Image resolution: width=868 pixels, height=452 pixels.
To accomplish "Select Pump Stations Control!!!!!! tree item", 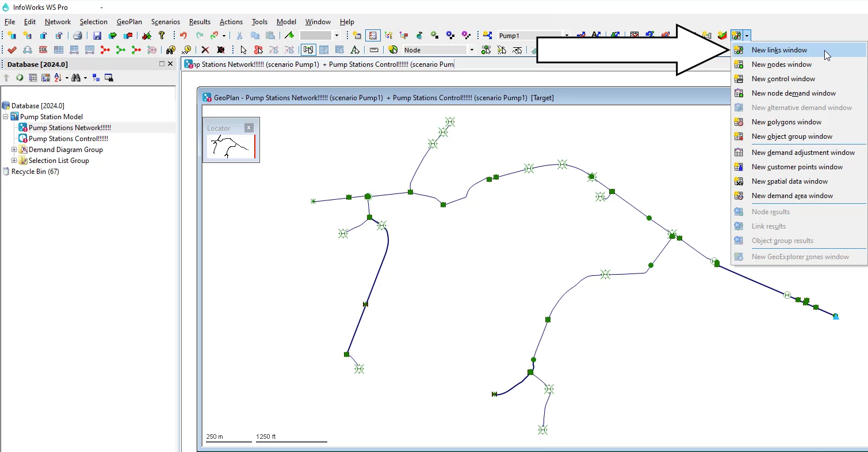I will [68, 139].
